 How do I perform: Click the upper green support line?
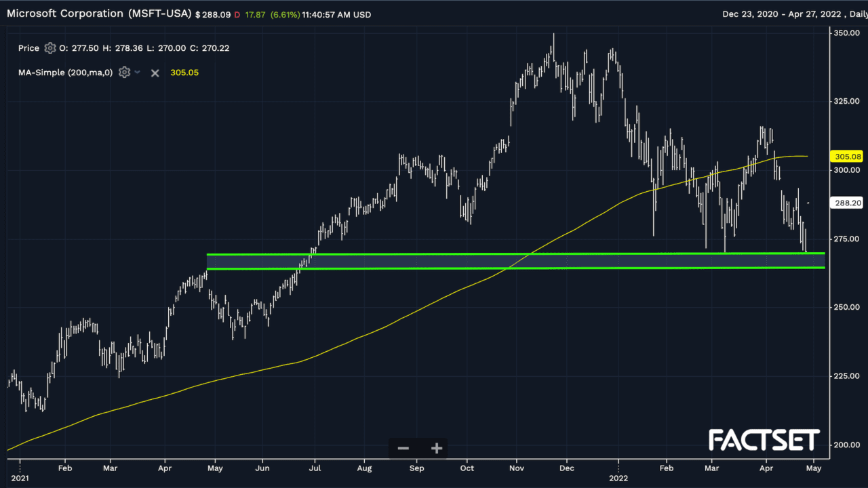coord(515,254)
